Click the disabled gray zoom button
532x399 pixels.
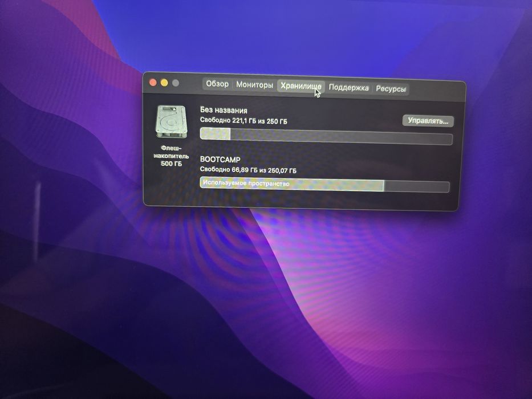[176, 83]
